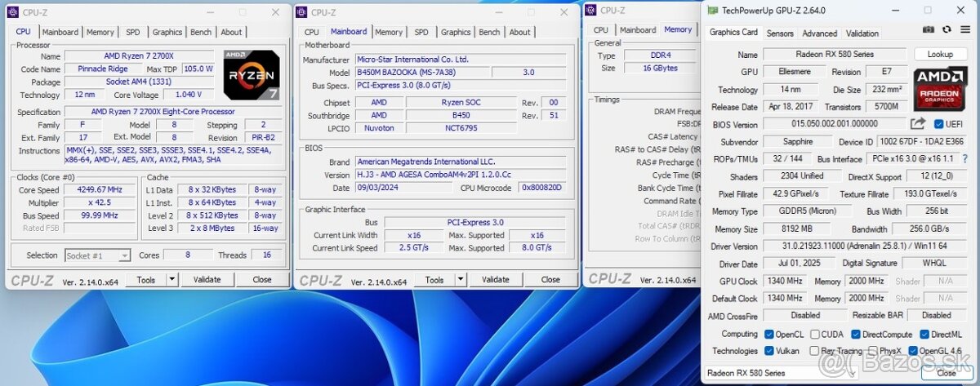Toggle the Ray Tracing checkbox
Viewport: 980px width, 386px height.
tap(814, 351)
